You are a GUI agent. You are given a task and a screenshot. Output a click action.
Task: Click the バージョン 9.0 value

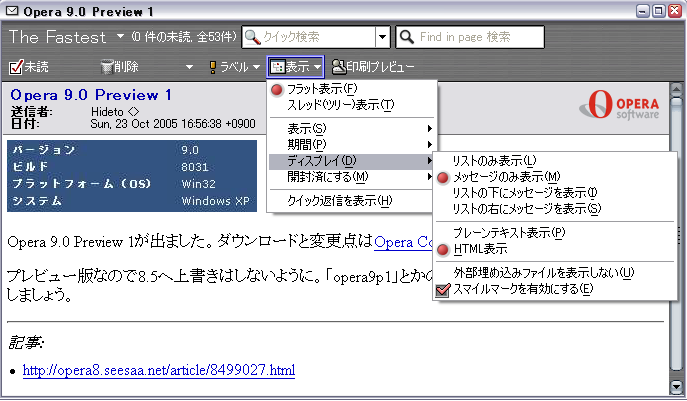pyautogui.click(x=190, y=150)
